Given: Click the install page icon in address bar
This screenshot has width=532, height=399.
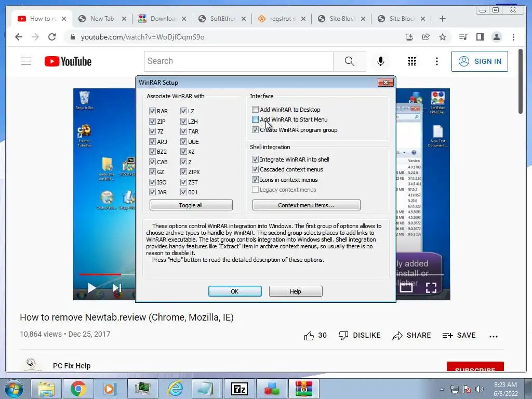Looking at the screenshot, I should (x=409, y=37).
